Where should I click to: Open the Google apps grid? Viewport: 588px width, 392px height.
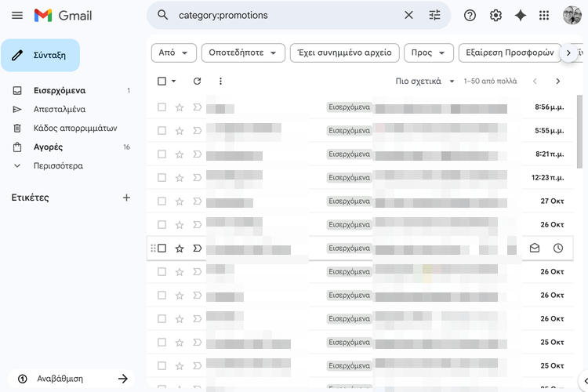[x=545, y=16]
